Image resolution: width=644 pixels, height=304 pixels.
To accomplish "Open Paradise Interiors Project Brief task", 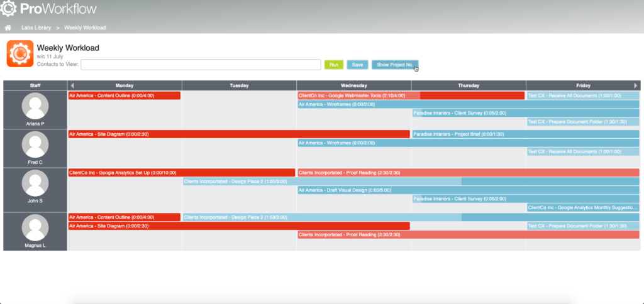I will coord(526,134).
